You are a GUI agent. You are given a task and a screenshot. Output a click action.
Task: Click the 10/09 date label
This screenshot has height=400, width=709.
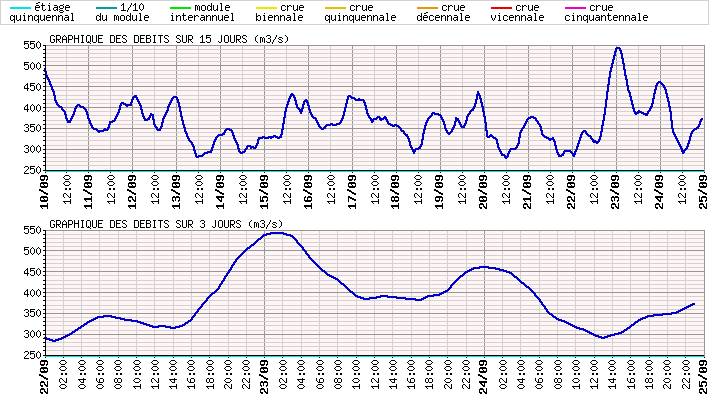click(x=44, y=192)
